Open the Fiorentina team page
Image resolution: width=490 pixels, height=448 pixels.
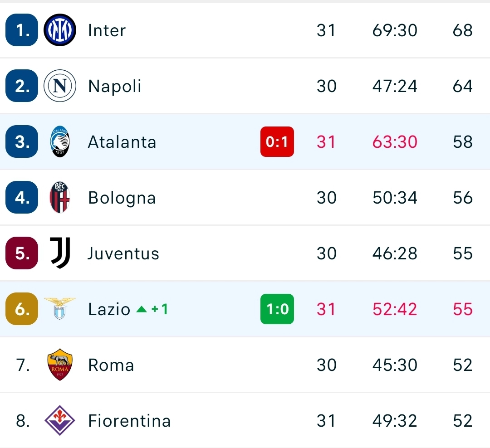(129, 420)
